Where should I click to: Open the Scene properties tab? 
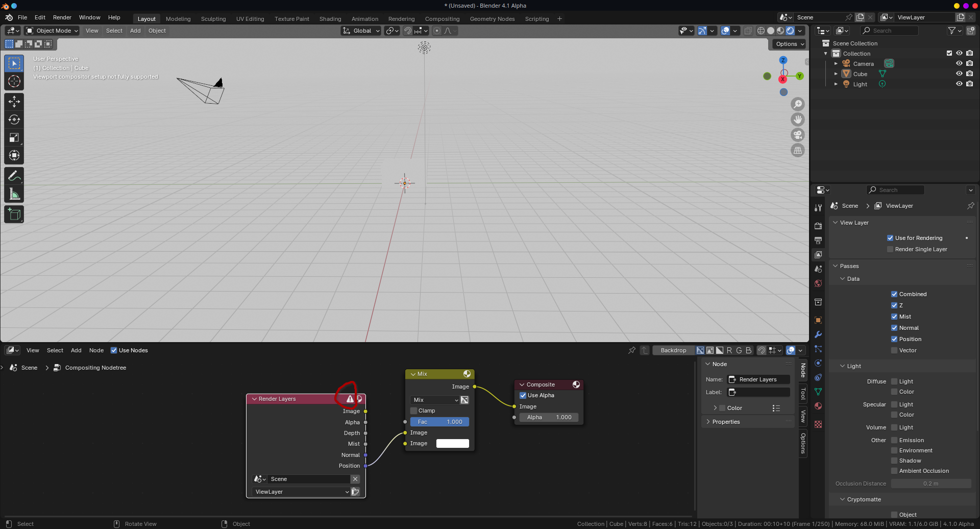pos(818,269)
